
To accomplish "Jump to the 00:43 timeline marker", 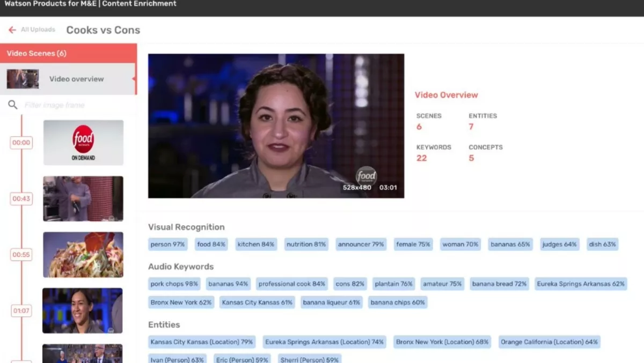I will point(21,199).
